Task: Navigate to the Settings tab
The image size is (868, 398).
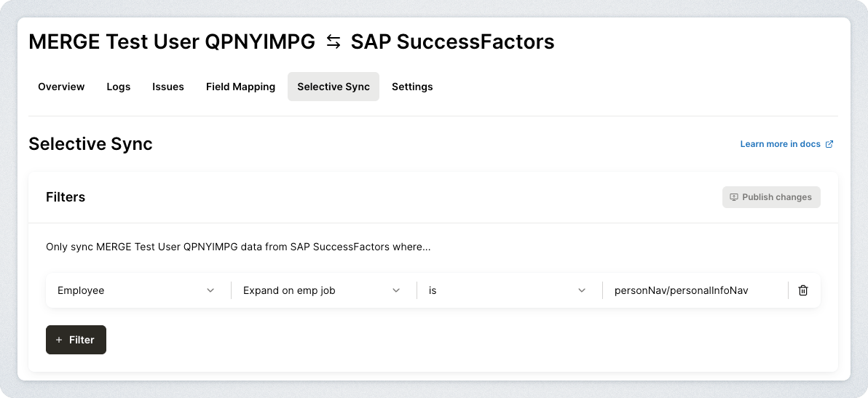Action: click(412, 87)
